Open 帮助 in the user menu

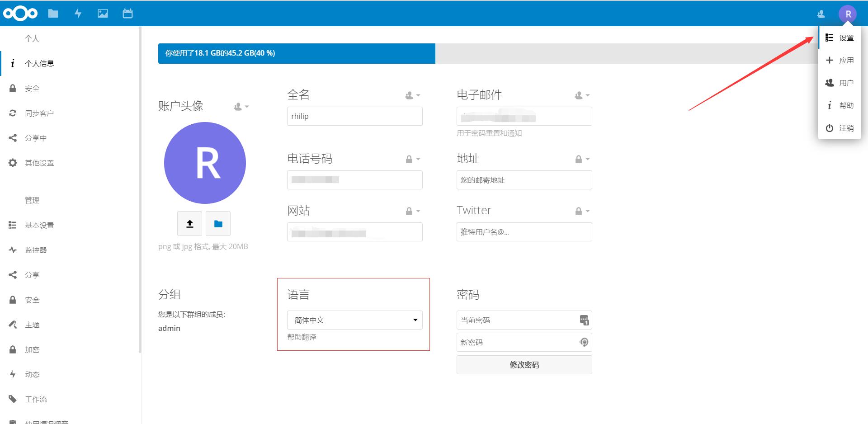[x=840, y=106]
